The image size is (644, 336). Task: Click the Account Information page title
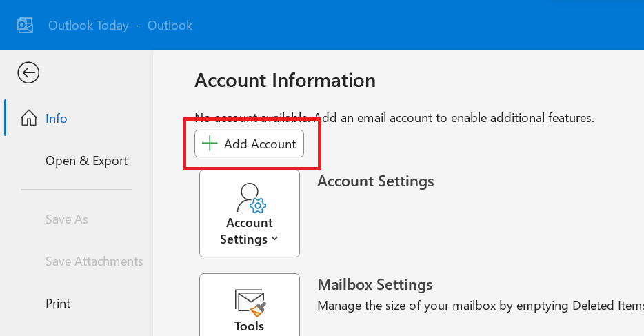pyautogui.click(x=285, y=81)
